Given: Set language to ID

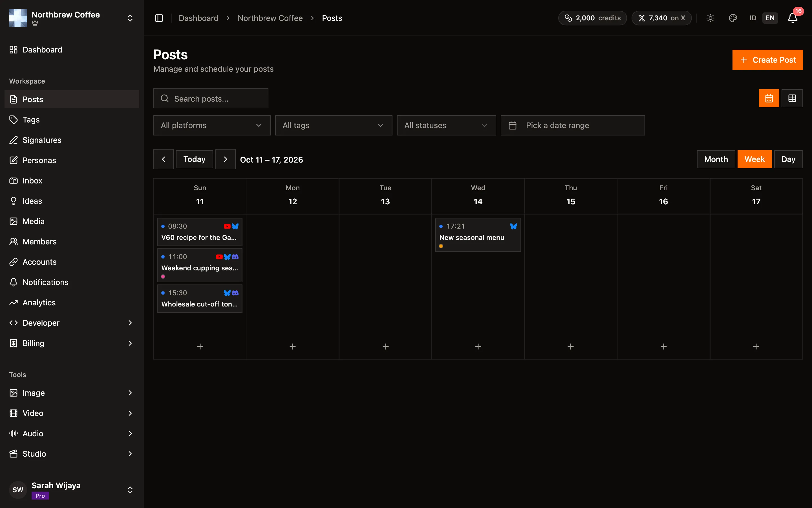Looking at the screenshot, I should coord(753,18).
